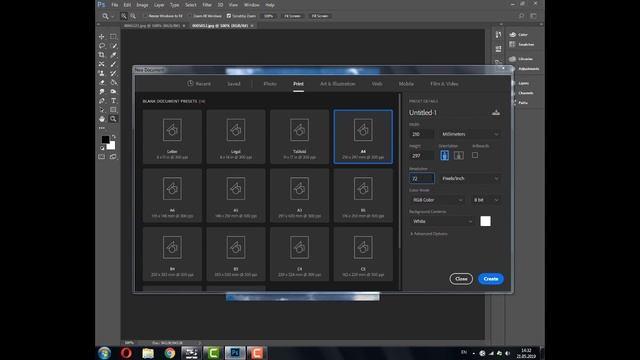This screenshot has height=360, width=640.
Task: Open the Millimeters units dropdown
Action: tap(470, 134)
